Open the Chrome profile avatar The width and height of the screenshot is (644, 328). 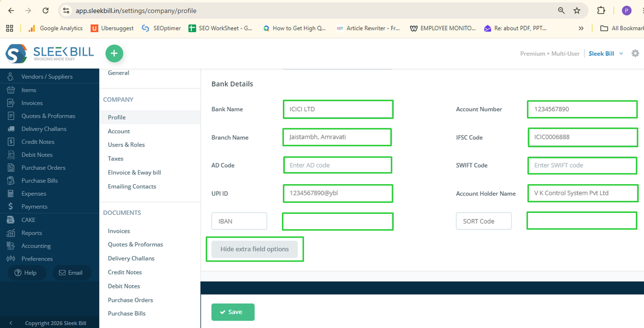[626, 11]
